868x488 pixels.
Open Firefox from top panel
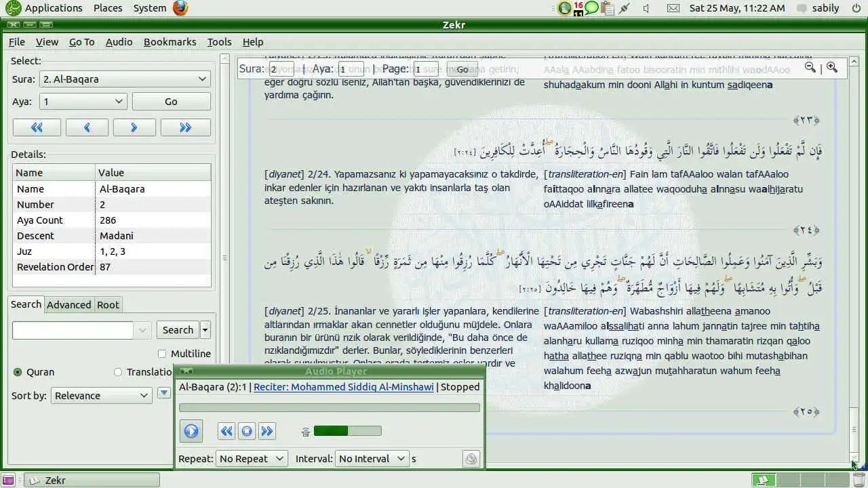pyautogui.click(x=180, y=8)
